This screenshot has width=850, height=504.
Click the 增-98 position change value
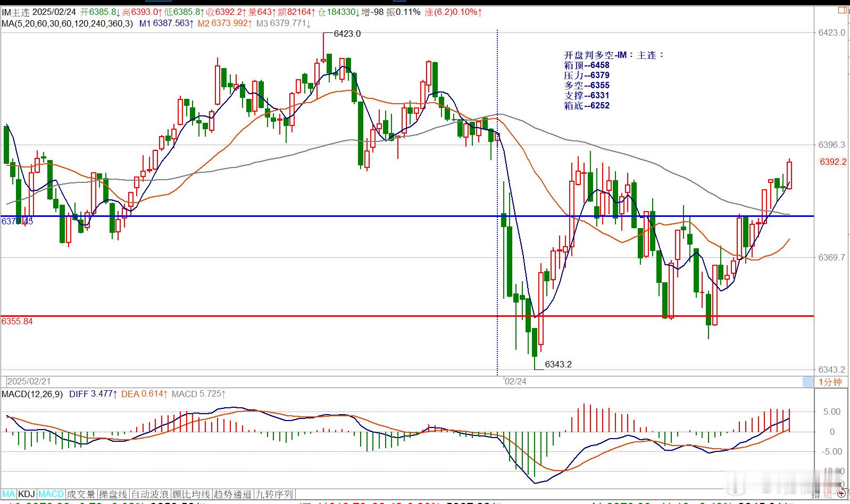click(x=372, y=12)
